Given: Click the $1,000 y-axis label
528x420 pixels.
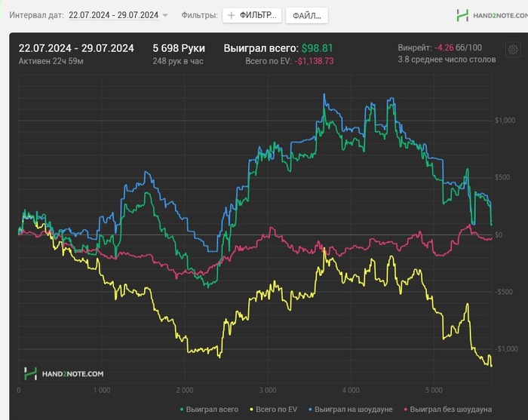Looking at the screenshot, I should click(505, 121).
